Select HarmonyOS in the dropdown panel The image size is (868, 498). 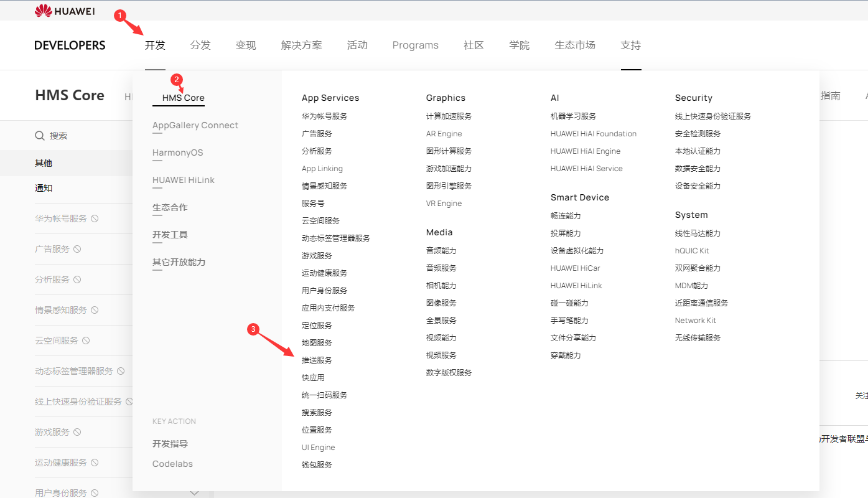(178, 153)
